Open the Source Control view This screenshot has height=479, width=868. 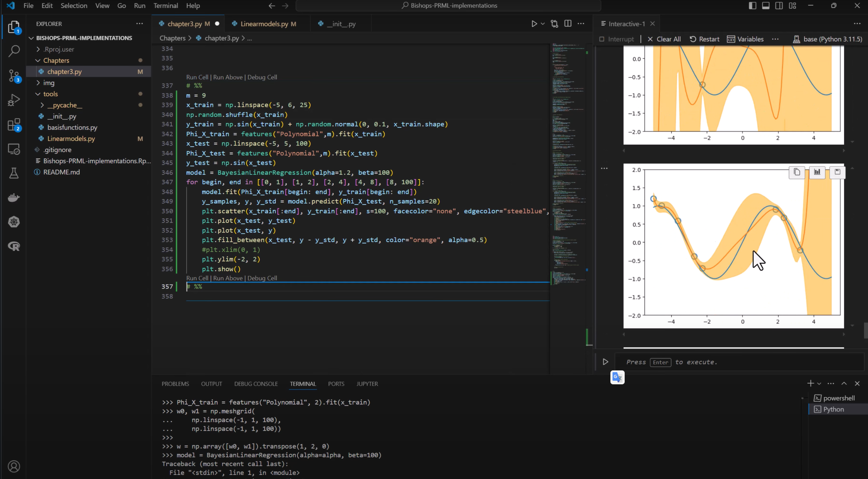tap(14, 76)
